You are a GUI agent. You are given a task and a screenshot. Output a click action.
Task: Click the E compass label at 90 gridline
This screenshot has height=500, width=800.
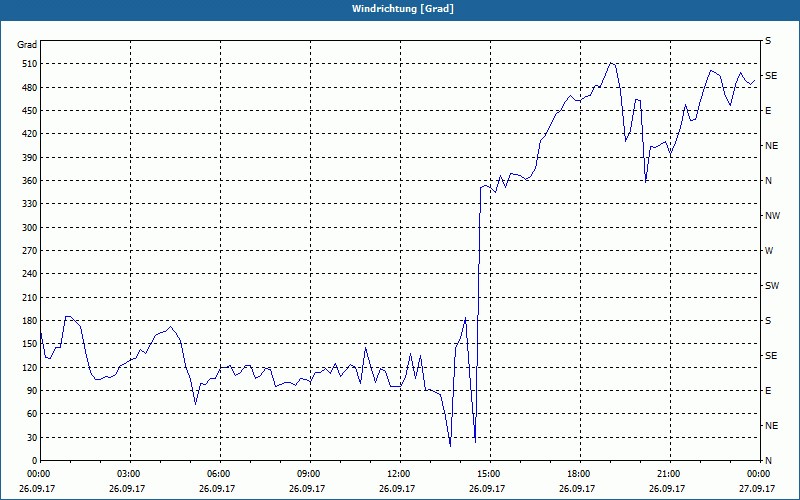click(768, 391)
